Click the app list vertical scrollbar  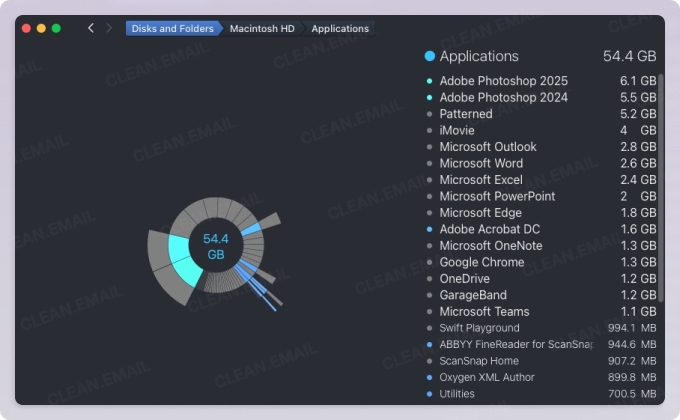[661, 188]
